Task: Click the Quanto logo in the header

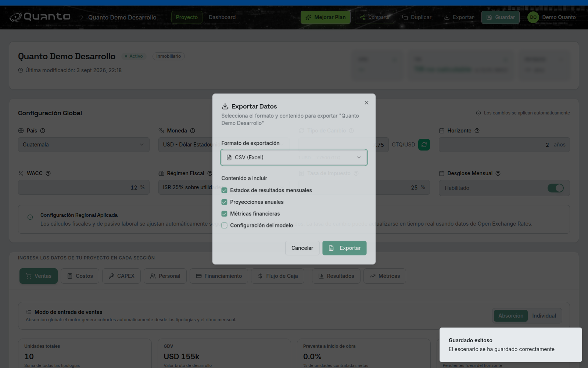Action: 40,17
